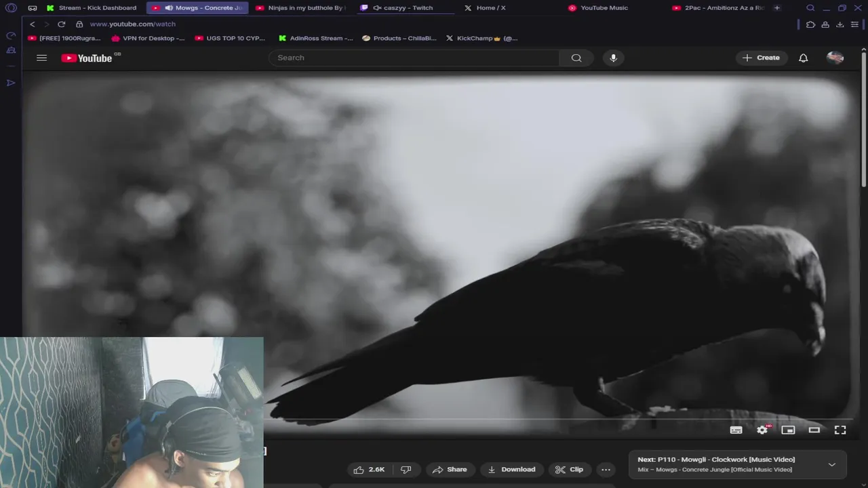This screenshot has height=488, width=868.
Task: Open the KickChamp bookmark
Action: (x=481, y=39)
